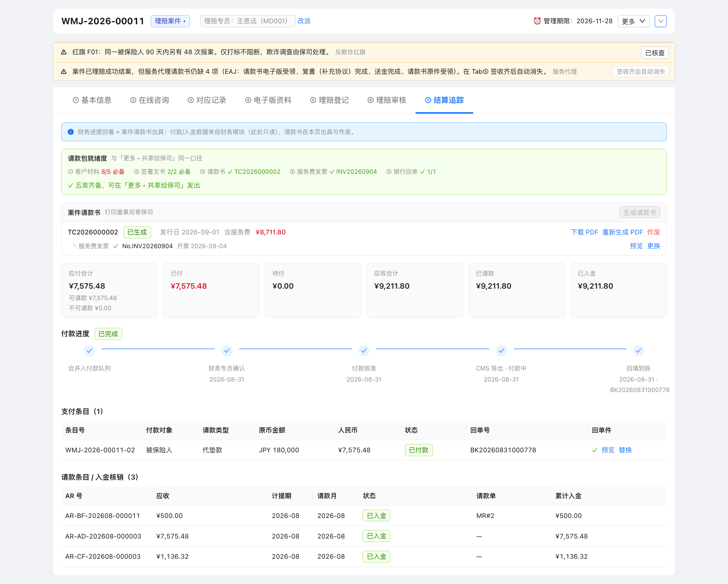This screenshot has width=728, height=584.
Task: Click the 财务专员确认 step checkmark
Action: (x=227, y=351)
